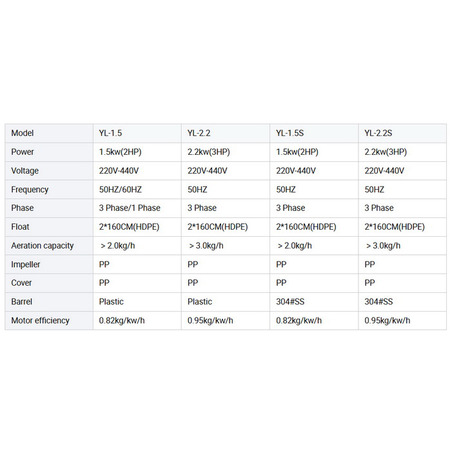Viewport: 450px width, 450px height.
Task: Click the > 2.0kg/h cell for YL-1.5
Action: 137,246
